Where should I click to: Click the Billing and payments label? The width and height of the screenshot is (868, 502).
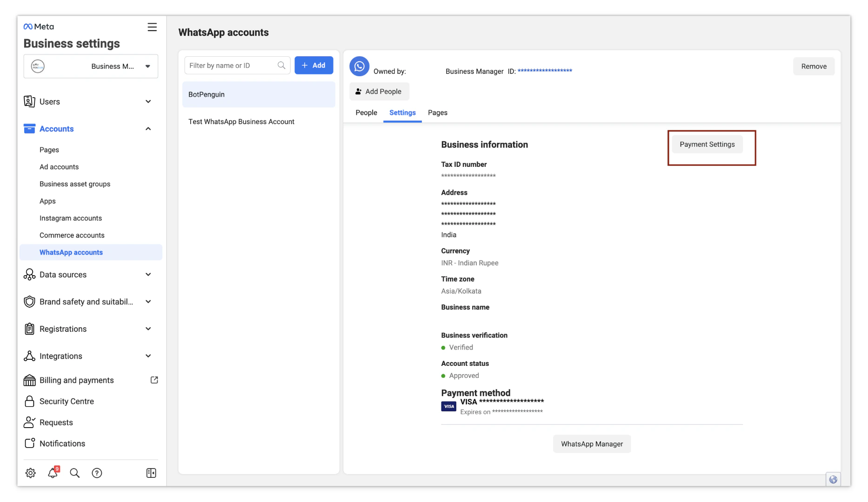pyautogui.click(x=77, y=380)
